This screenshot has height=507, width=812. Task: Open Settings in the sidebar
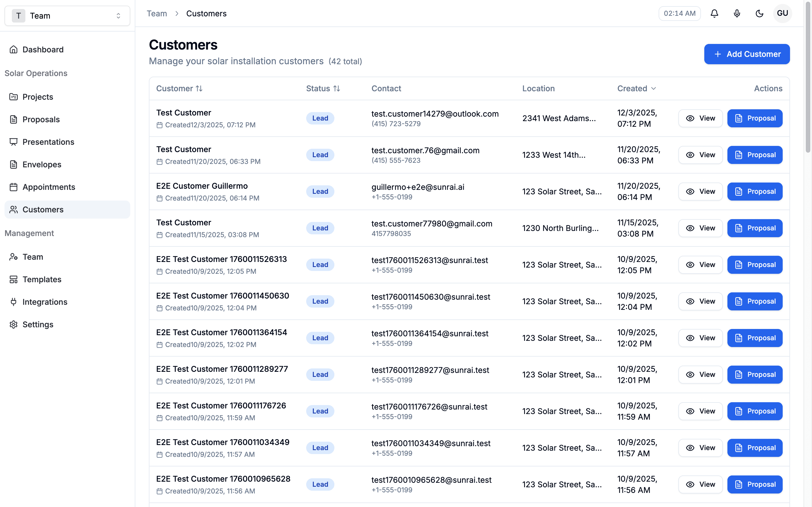click(37, 324)
